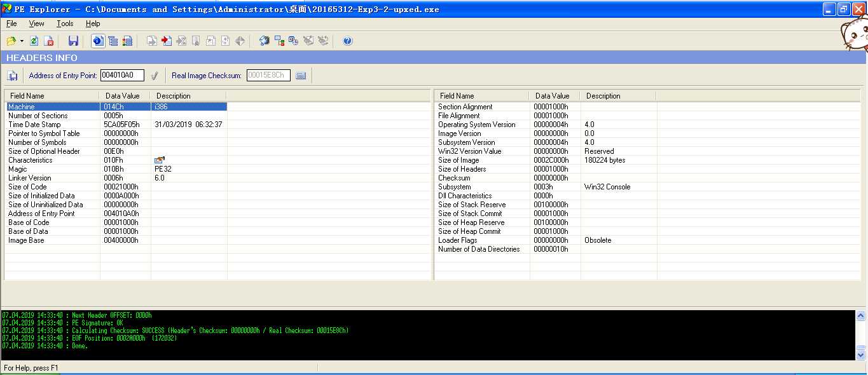This screenshot has width=868, height=375.
Task: Click right panel Data Value column header
Action: [555, 96]
